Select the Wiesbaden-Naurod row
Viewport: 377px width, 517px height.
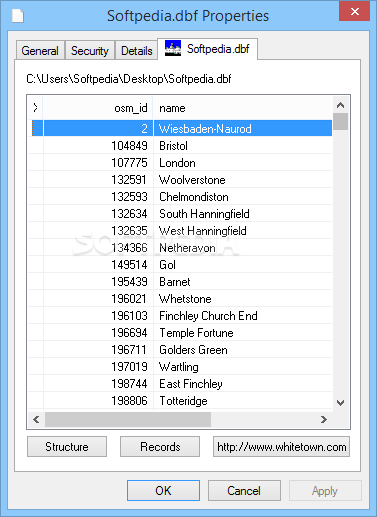coord(182,128)
